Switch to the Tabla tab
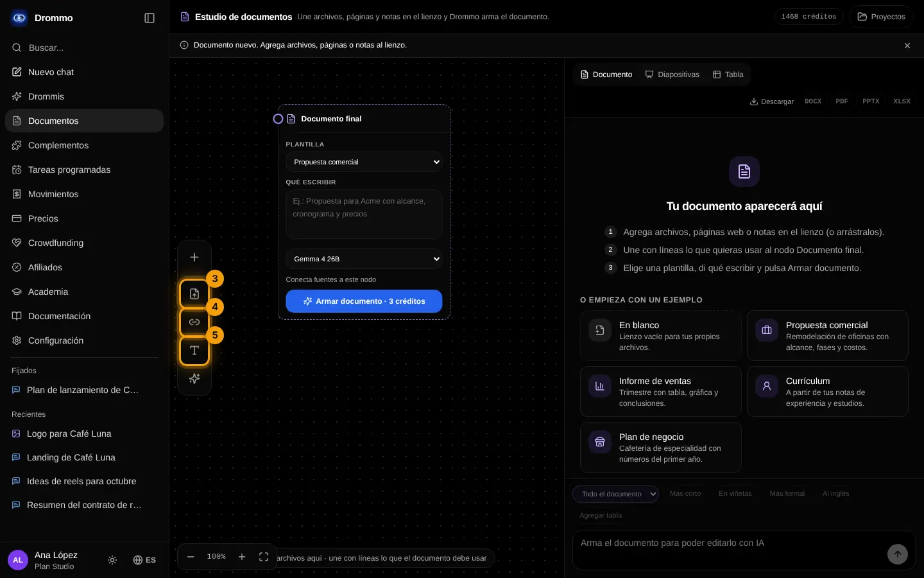 (728, 74)
